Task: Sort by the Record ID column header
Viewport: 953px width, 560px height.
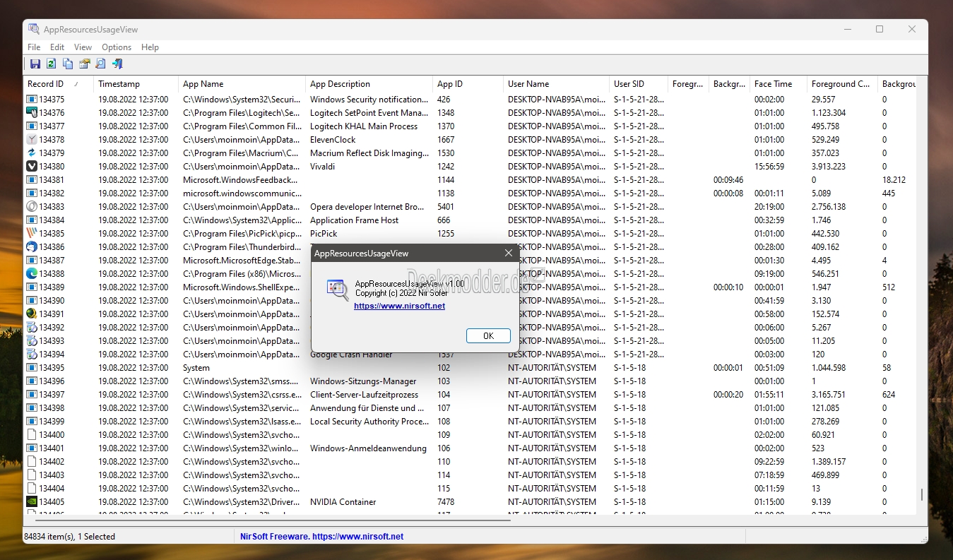Action: (x=58, y=84)
